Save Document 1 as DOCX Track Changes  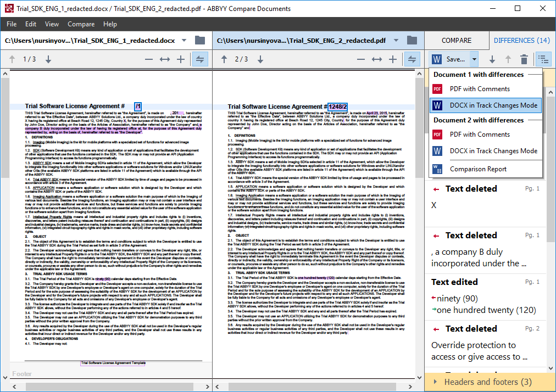(486, 105)
